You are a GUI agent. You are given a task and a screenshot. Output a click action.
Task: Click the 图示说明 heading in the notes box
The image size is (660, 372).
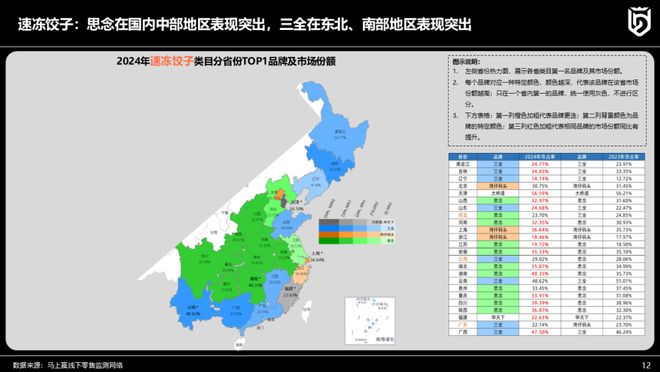point(466,62)
